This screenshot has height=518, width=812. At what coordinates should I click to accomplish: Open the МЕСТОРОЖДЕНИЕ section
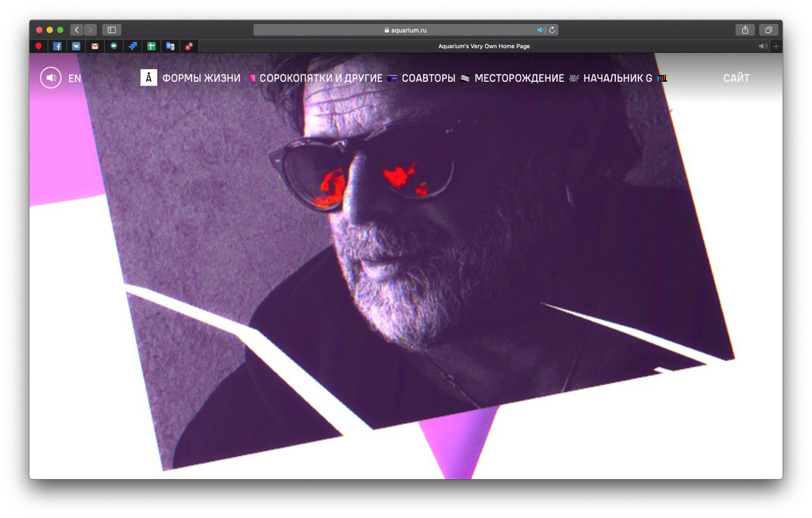click(519, 78)
